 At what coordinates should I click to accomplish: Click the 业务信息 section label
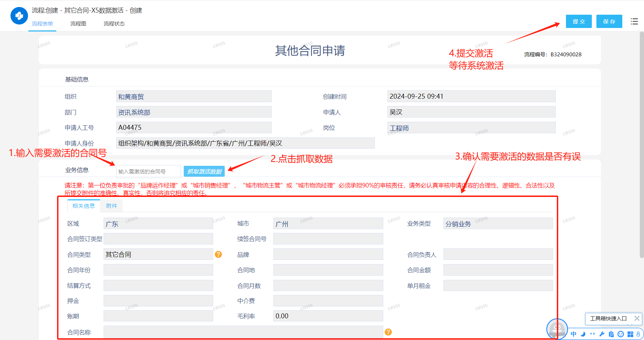(77, 170)
